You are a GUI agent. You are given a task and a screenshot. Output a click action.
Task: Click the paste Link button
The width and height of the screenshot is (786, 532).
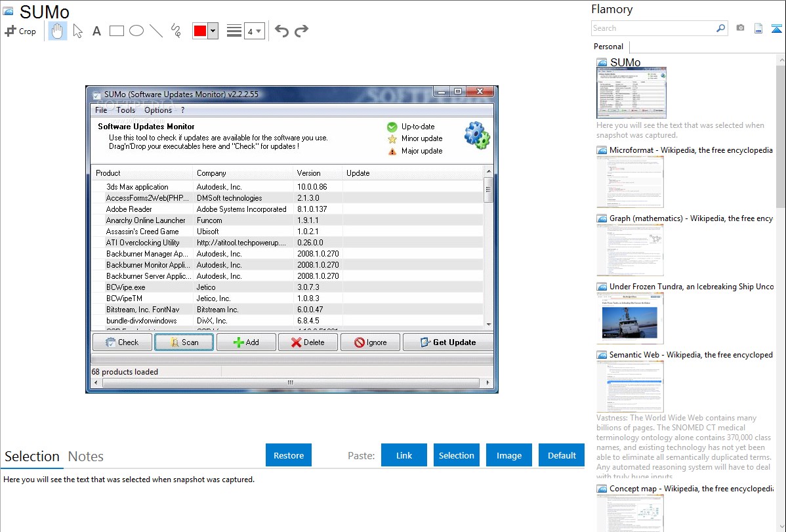point(404,455)
